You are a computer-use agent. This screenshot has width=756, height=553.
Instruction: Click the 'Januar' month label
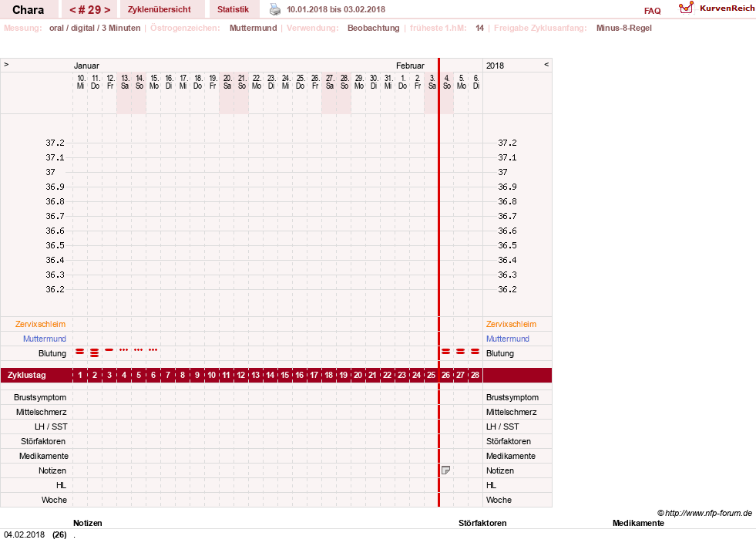(86, 66)
